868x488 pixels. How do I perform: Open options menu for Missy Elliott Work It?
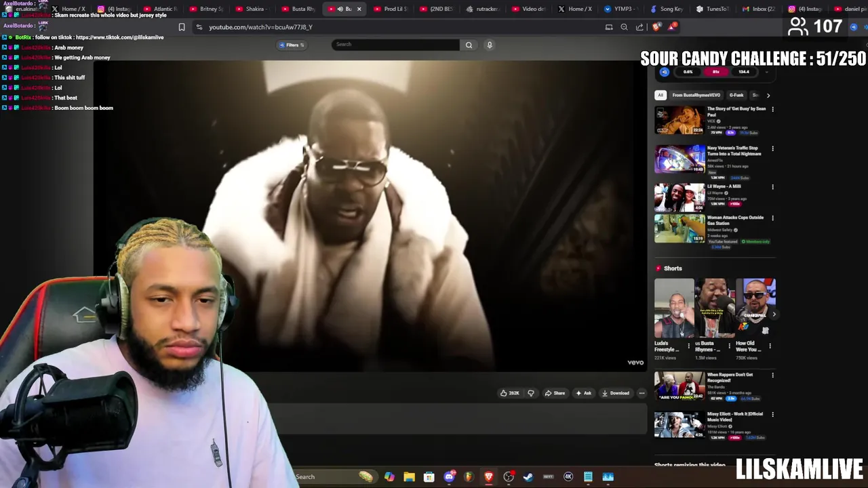click(x=772, y=414)
